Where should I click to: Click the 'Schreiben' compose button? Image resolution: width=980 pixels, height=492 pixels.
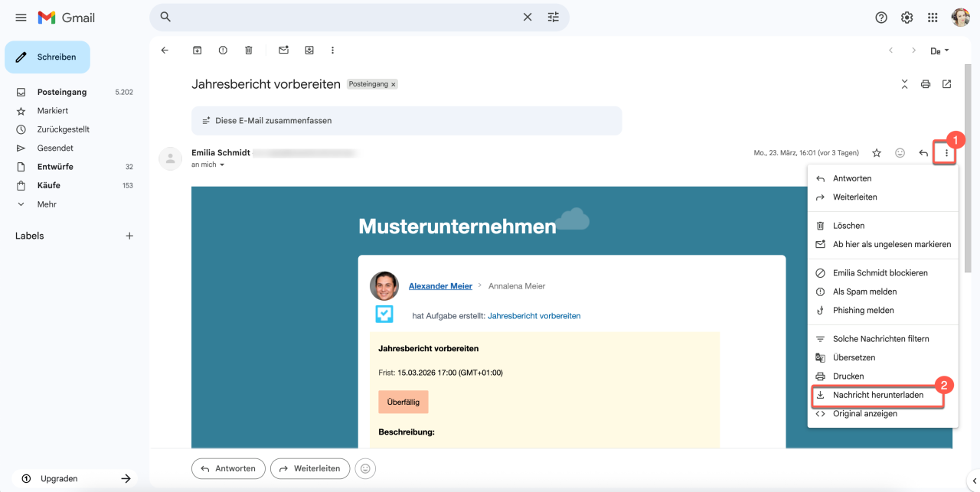[47, 57]
